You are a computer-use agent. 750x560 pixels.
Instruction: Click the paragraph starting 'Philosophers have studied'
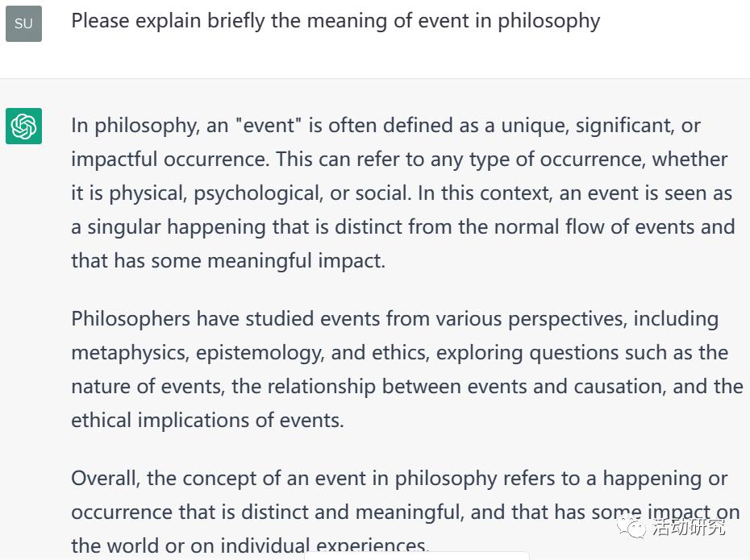tap(407, 369)
